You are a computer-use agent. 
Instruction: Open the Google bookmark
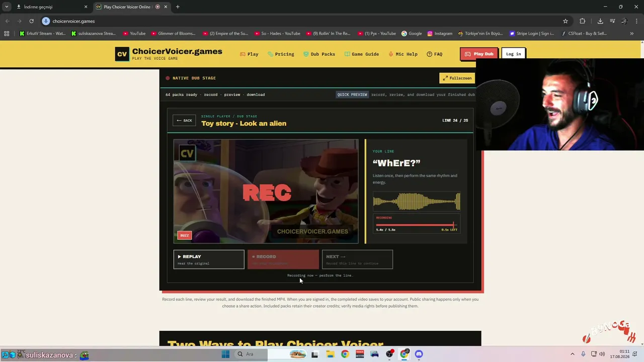(x=412, y=34)
